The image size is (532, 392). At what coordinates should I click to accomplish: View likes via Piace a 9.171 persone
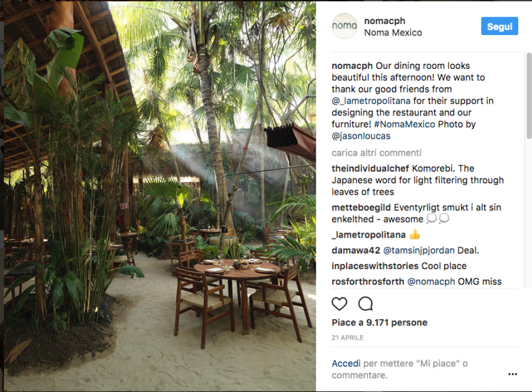click(379, 323)
